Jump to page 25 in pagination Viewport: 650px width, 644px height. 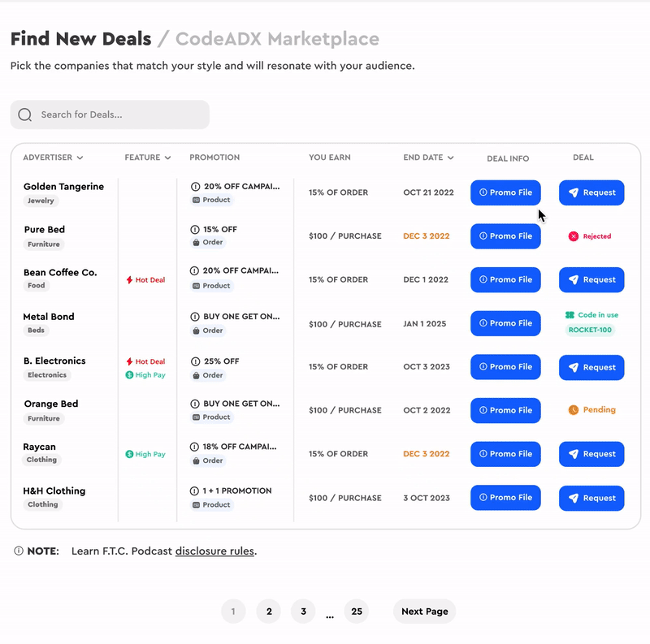(357, 612)
